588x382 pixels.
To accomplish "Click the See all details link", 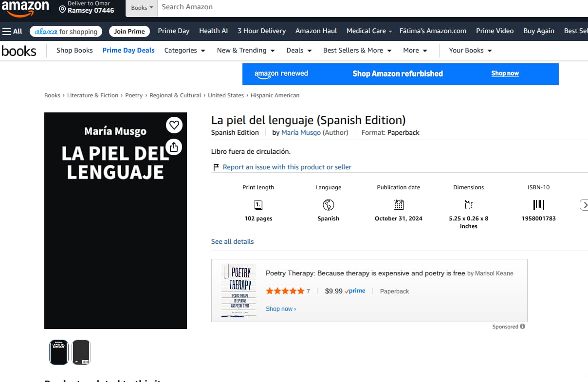I will [x=232, y=241].
